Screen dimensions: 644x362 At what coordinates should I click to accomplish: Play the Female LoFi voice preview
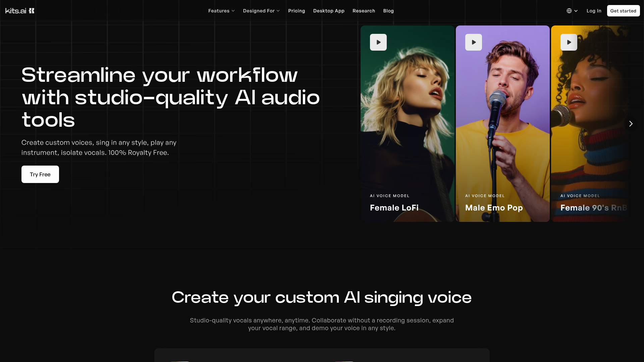378,42
